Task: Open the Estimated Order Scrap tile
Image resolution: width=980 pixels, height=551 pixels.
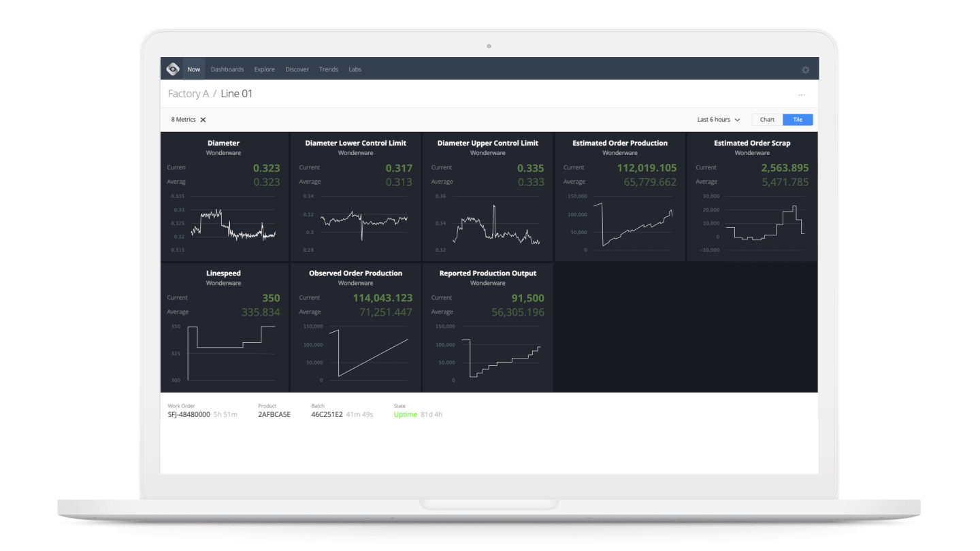Action: (x=752, y=197)
